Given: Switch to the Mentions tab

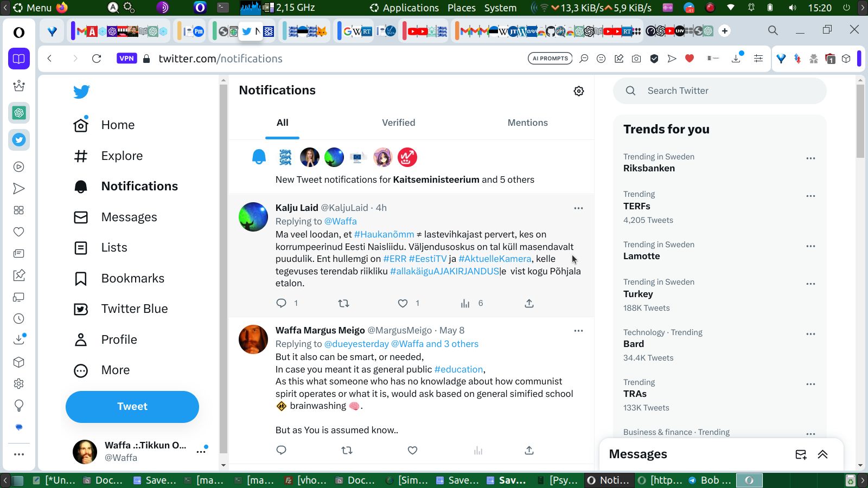Looking at the screenshot, I should click(528, 123).
